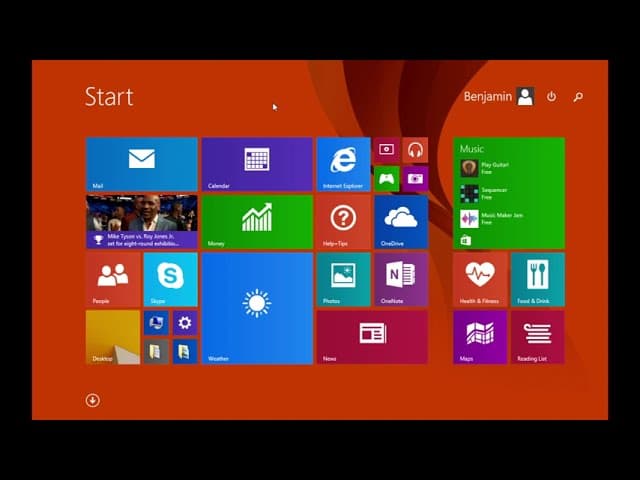640x480 pixels.
Task: Open Mike Tyson sports news tile
Action: (x=142, y=222)
